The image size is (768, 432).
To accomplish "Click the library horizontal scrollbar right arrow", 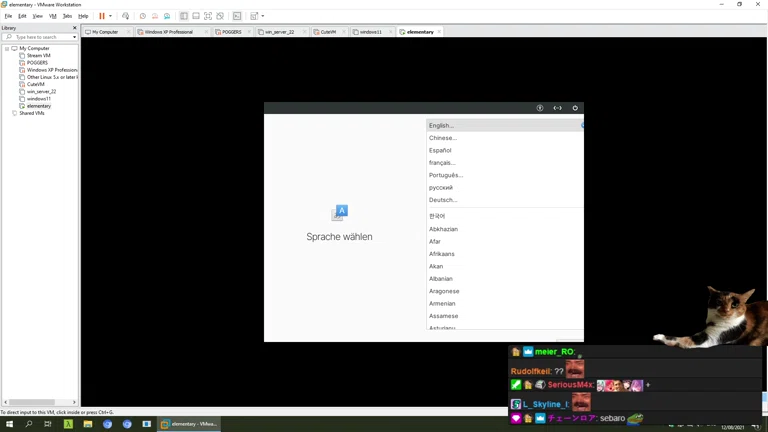I will 74,402.
